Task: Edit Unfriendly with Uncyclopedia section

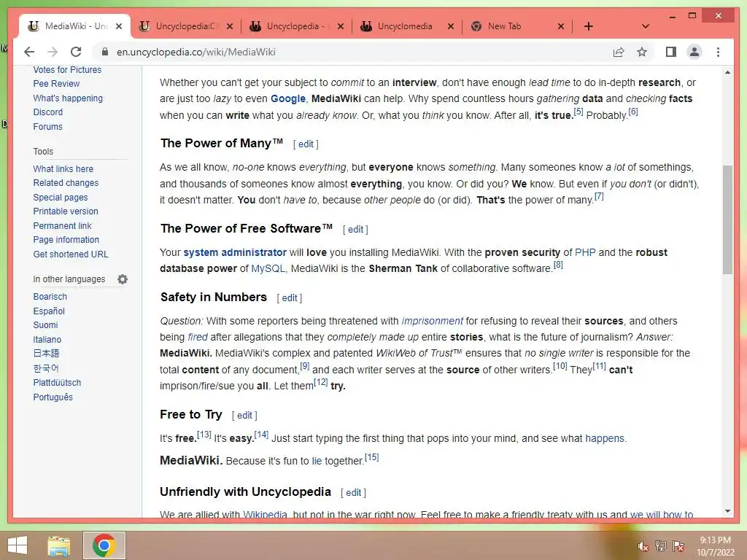Action: point(354,492)
